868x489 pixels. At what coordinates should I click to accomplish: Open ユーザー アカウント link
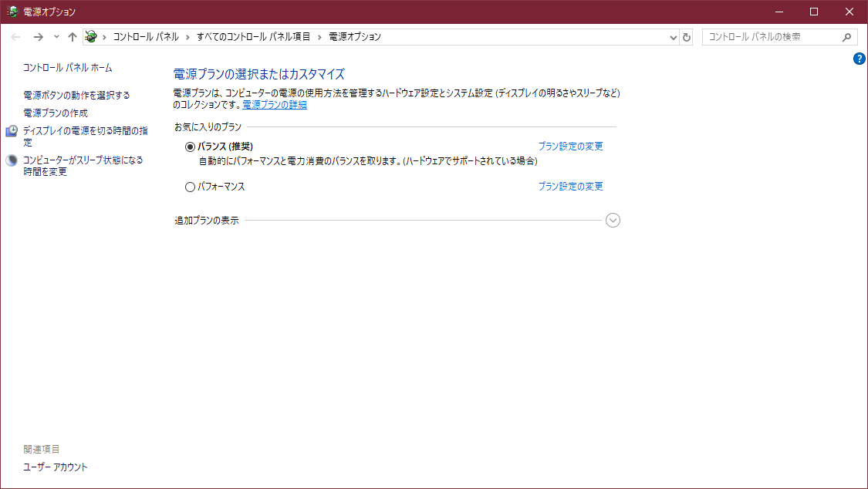[56, 467]
